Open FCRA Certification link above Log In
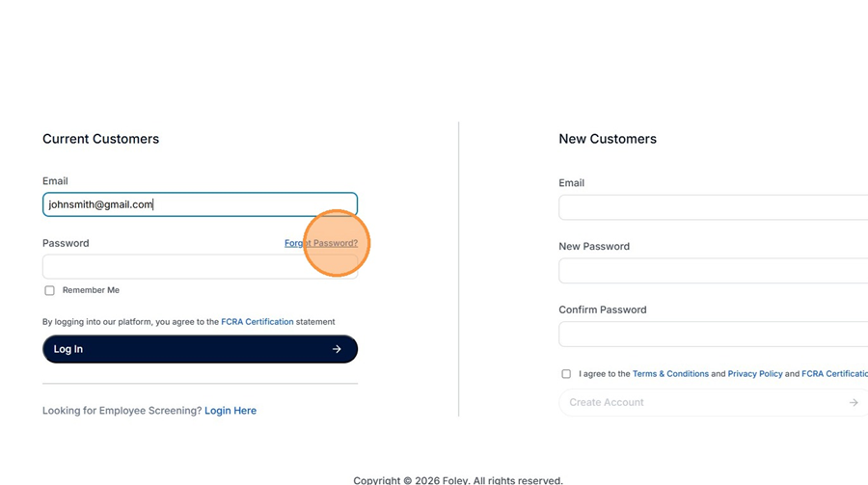Screen dimensions: 868x485 258,322
